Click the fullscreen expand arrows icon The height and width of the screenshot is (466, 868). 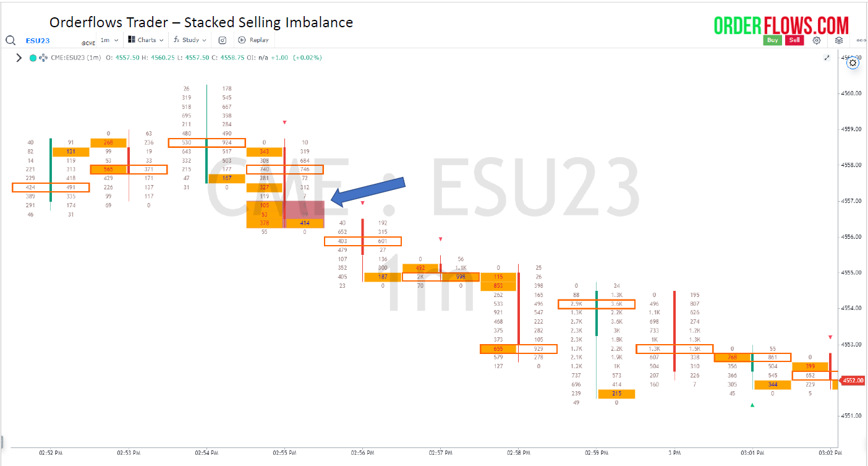point(827,58)
